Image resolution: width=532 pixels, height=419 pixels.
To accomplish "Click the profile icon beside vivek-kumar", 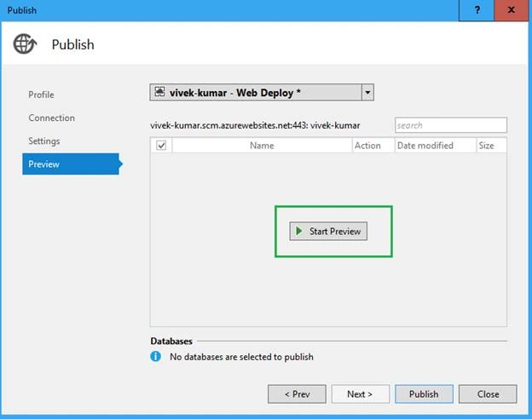I will coord(159,91).
